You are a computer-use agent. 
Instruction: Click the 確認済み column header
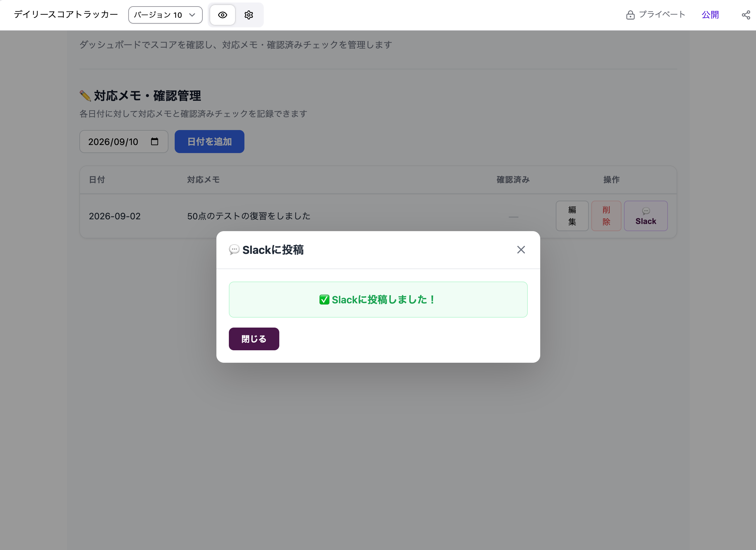pyautogui.click(x=513, y=180)
